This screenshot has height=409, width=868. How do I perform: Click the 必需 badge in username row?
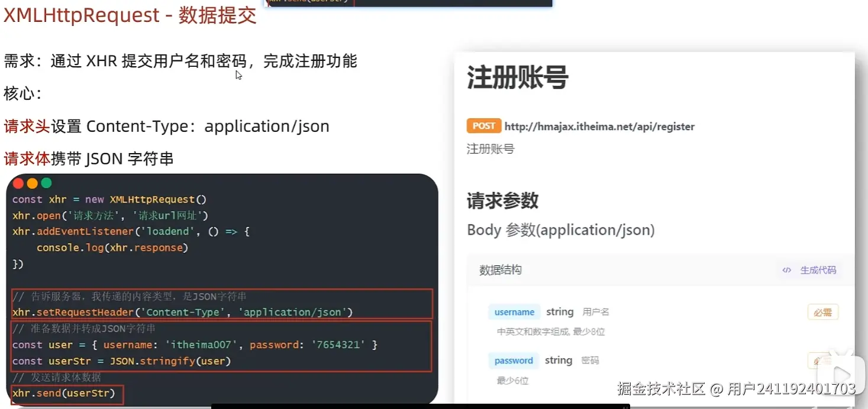[822, 313]
